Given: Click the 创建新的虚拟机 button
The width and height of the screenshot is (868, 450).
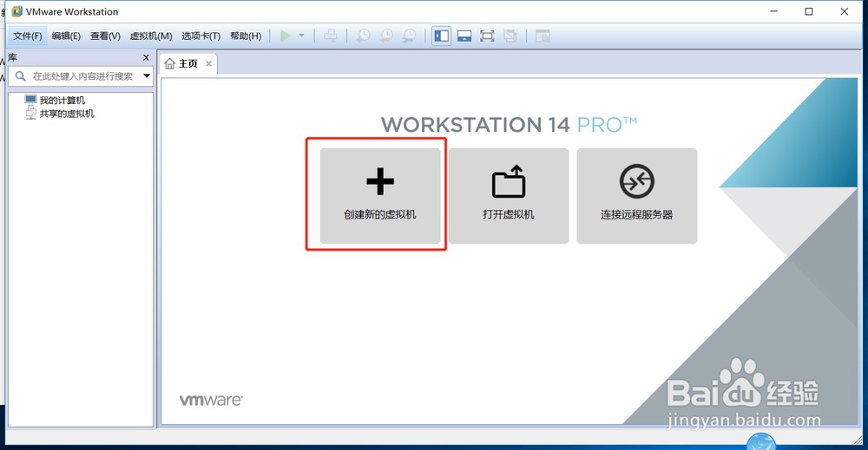Looking at the screenshot, I should click(380, 196).
